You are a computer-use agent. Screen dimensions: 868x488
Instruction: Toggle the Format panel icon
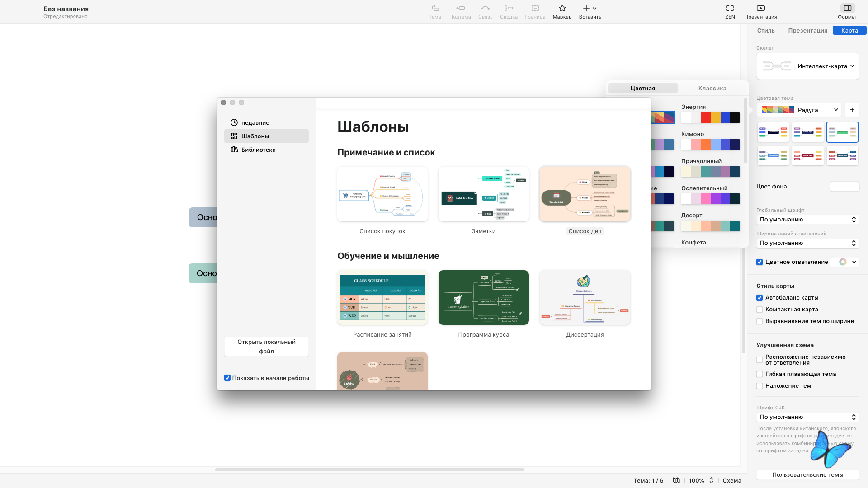point(847,8)
